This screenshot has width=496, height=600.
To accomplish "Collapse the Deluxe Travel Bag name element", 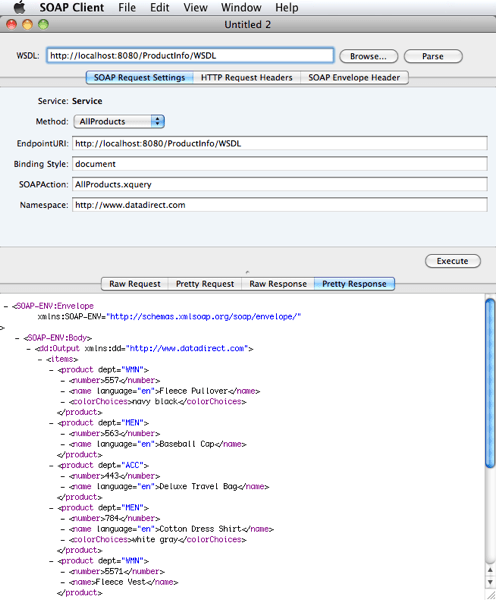I will click(63, 487).
